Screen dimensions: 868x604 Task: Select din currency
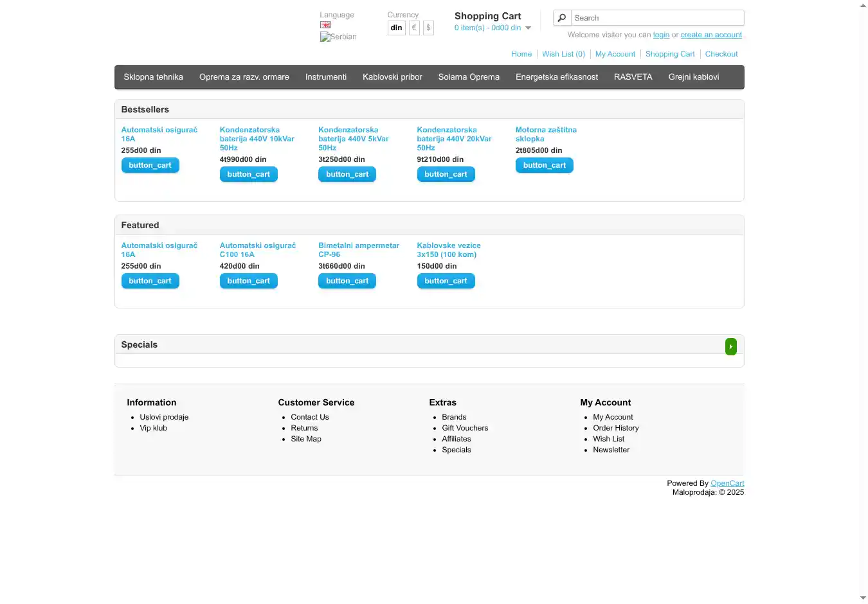coord(396,28)
